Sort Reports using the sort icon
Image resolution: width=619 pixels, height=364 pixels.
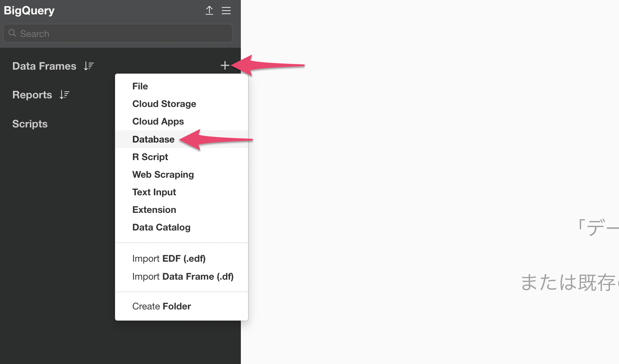[x=64, y=95]
